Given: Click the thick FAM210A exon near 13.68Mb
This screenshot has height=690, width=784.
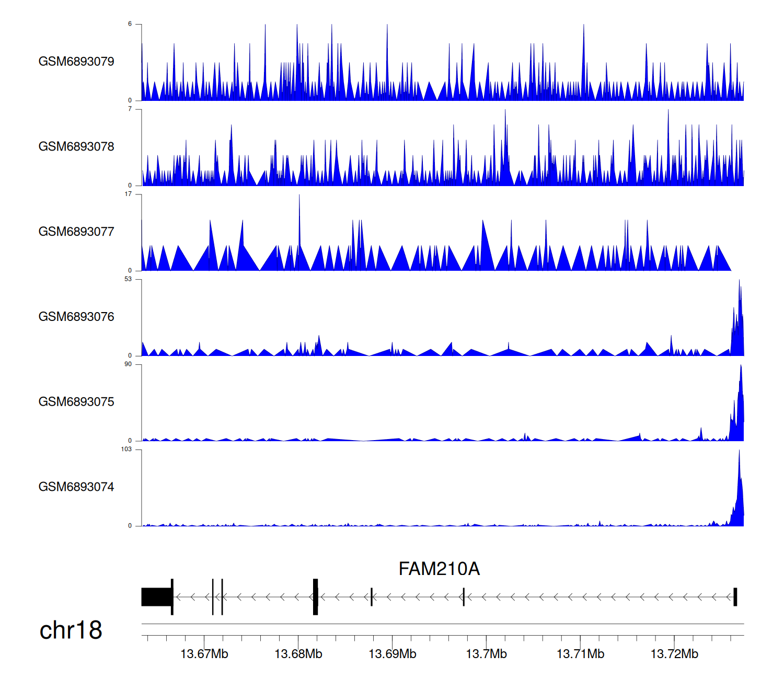Looking at the screenshot, I should click(315, 597).
